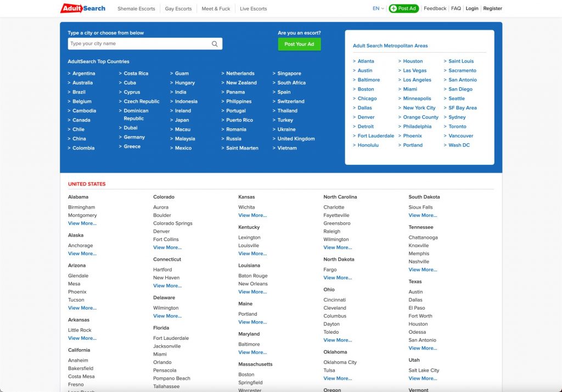The height and width of the screenshot is (392, 562).
Task: Click the magnifier icon in the city search box
Action: click(x=215, y=44)
